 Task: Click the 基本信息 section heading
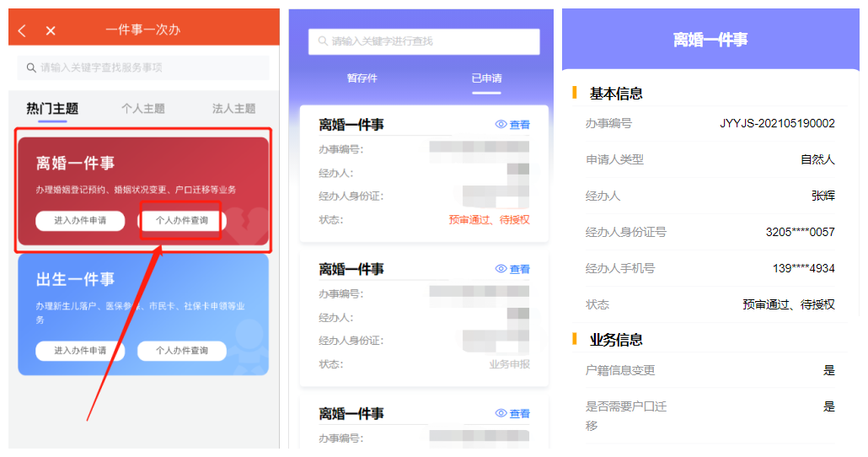[x=616, y=94]
